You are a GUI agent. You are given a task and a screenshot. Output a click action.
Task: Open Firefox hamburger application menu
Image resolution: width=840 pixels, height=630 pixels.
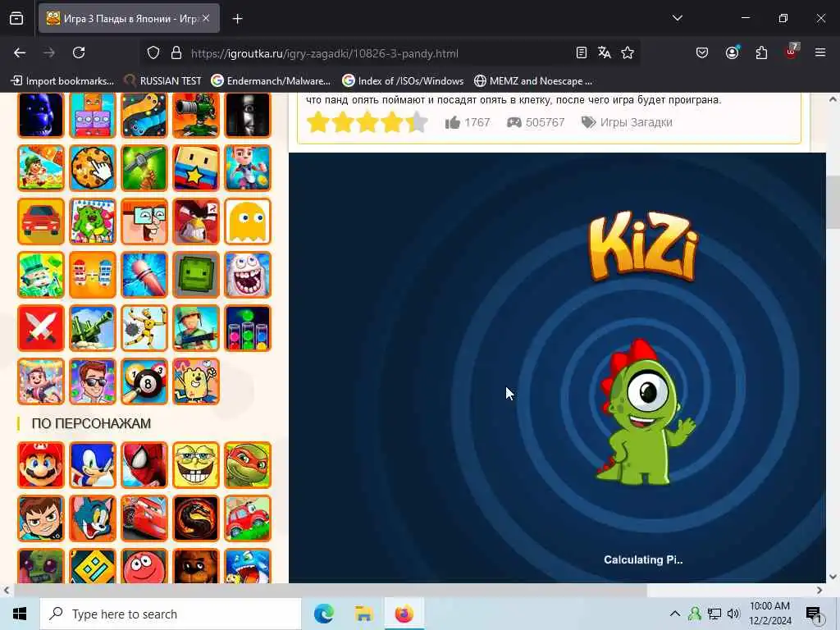click(820, 52)
